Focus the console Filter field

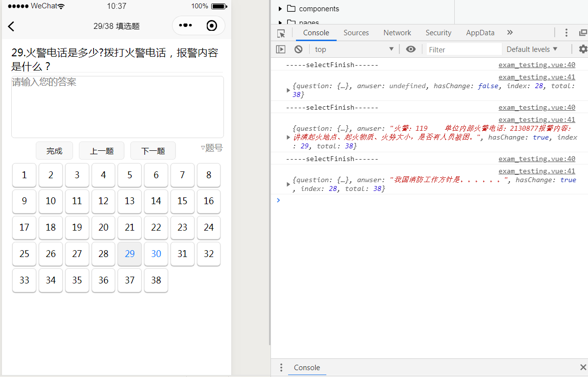click(464, 49)
